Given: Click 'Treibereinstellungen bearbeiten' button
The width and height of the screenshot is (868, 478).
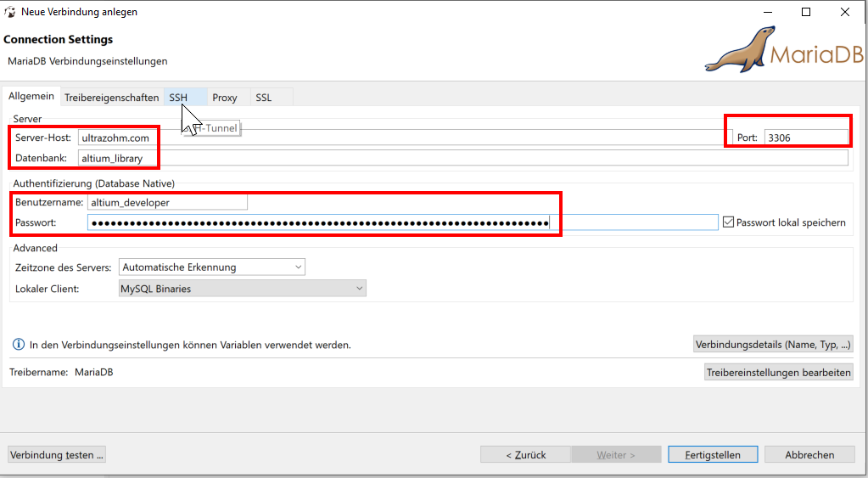Looking at the screenshot, I should [x=778, y=373].
